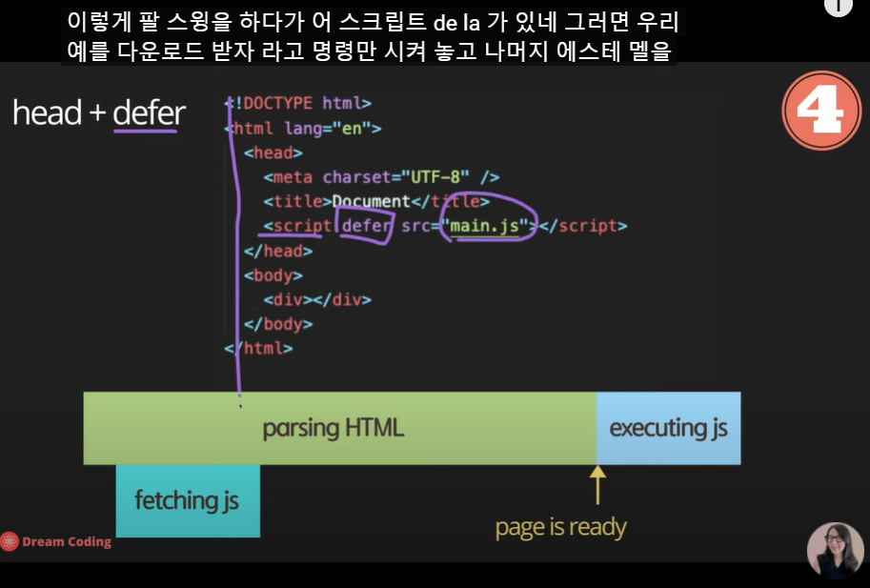Click the closing "</html>" tag
This screenshot has height=588, width=870.
pos(258,349)
